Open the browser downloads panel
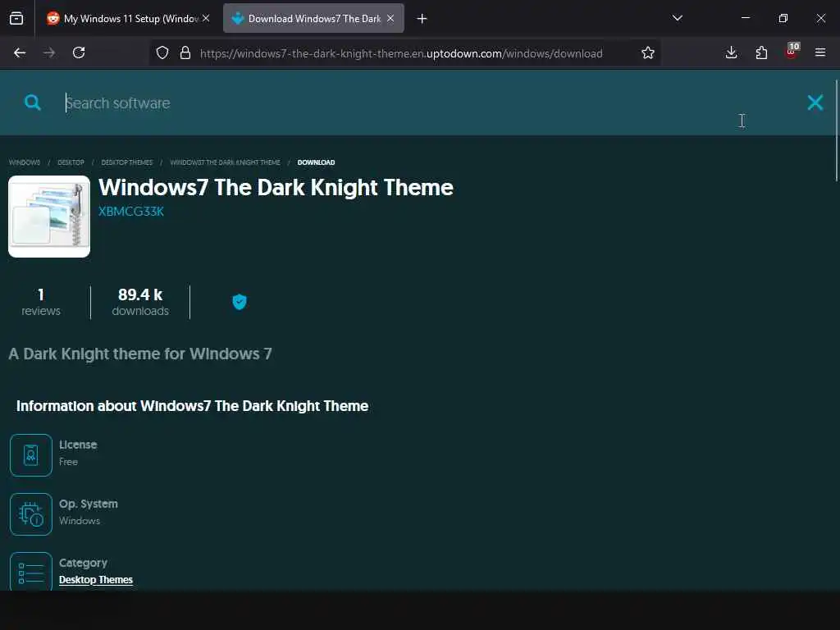The image size is (840, 630). point(731,52)
